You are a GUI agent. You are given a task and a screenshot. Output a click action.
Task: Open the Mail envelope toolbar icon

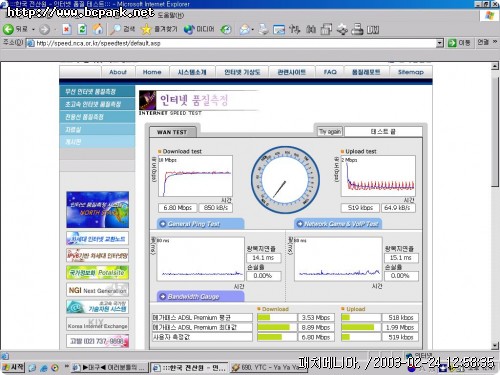pyautogui.click(x=245, y=29)
